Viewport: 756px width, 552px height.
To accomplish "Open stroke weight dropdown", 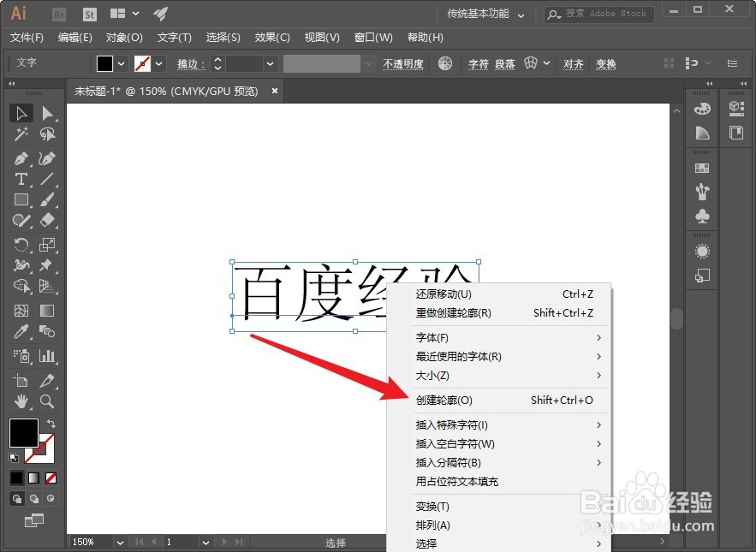I will tap(270, 63).
